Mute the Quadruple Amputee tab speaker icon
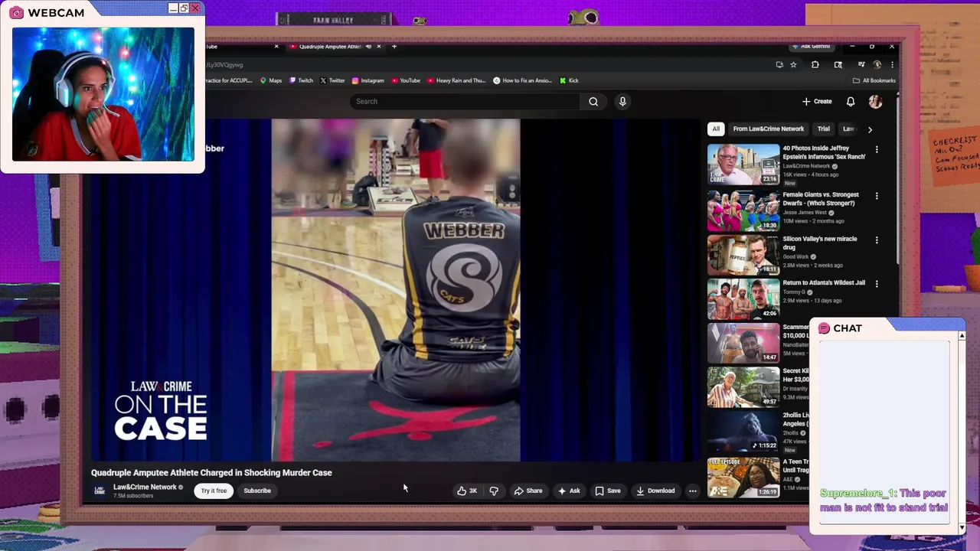The width and height of the screenshot is (980, 551). [x=368, y=47]
